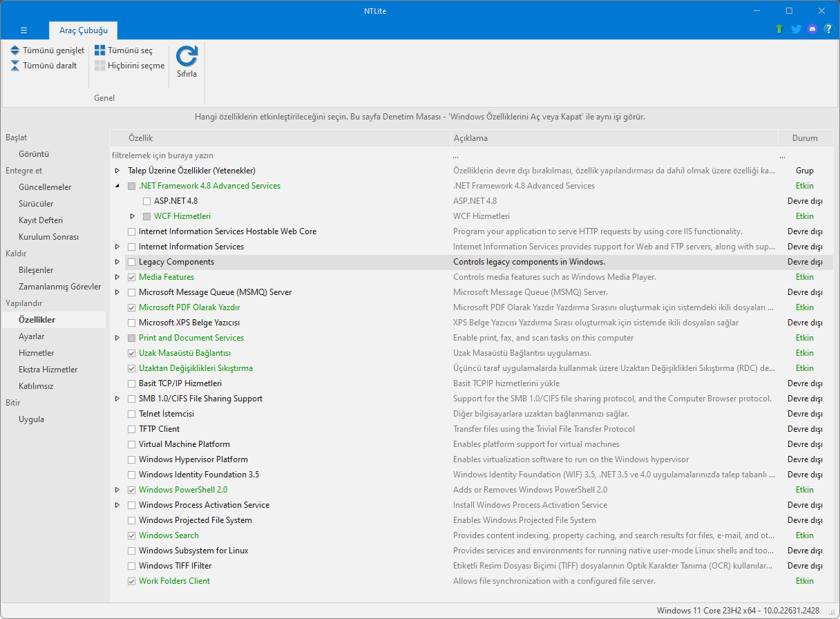Select the Windows TIFF IFilter row text
Viewport: 840px width, 619px height.
pyautogui.click(x=175, y=566)
